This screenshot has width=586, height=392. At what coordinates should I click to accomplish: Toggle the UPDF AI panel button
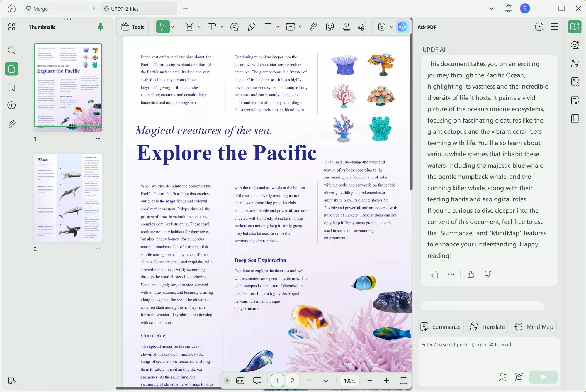402,27
